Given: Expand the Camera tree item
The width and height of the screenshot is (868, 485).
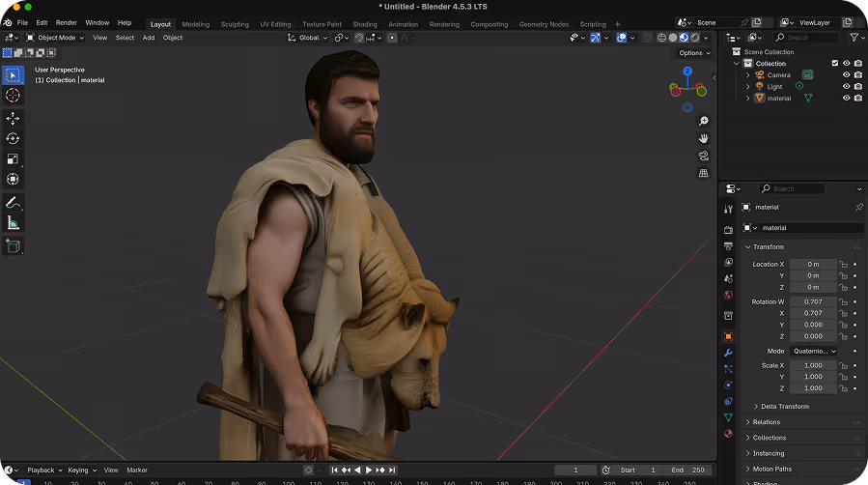Looking at the screenshot, I should (748, 74).
